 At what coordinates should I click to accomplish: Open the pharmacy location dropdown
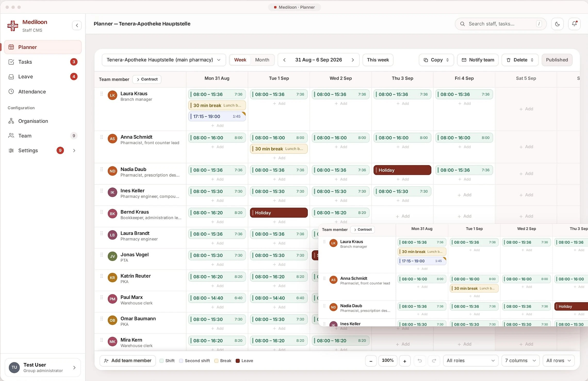[164, 60]
